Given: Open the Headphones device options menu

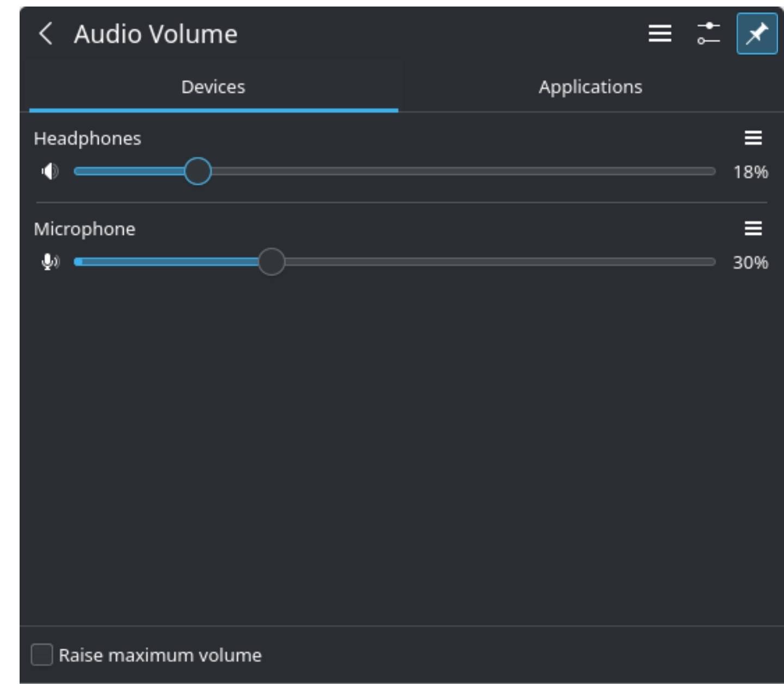Looking at the screenshot, I should point(753,138).
